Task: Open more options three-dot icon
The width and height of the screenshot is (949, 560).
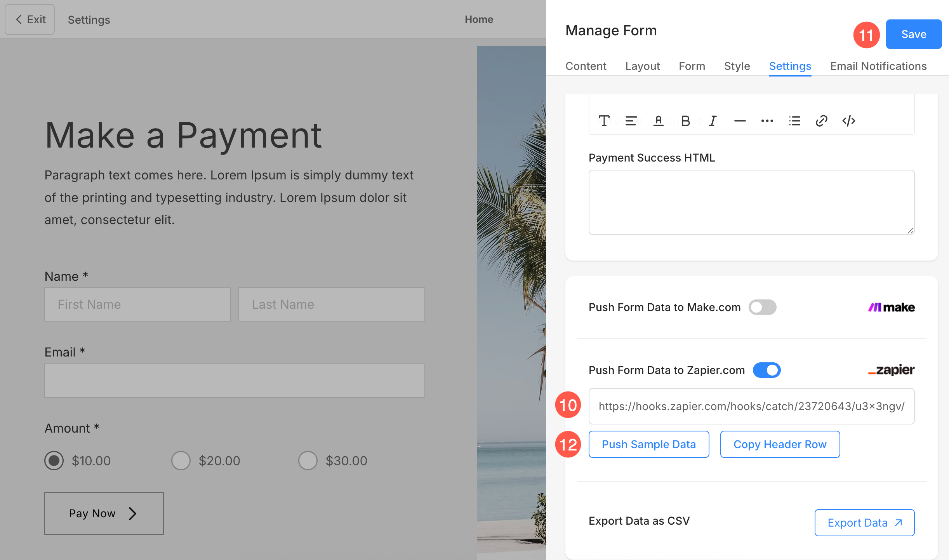Action: tap(767, 121)
